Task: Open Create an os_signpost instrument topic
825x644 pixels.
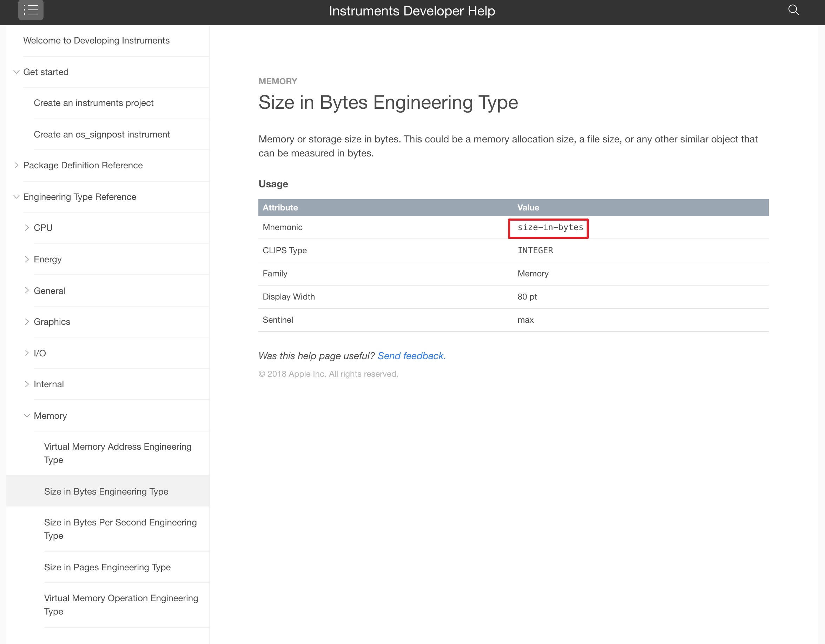Action: coord(101,134)
